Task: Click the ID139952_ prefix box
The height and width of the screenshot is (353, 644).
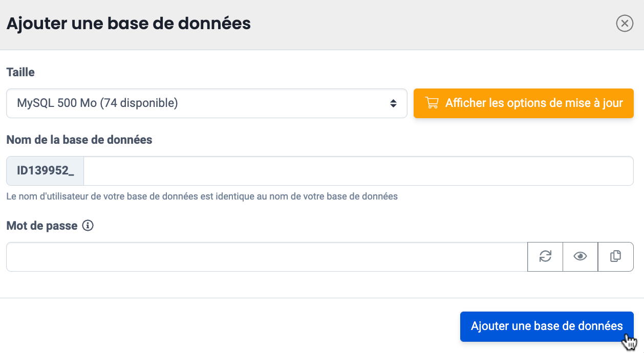Action: click(x=45, y=171)
